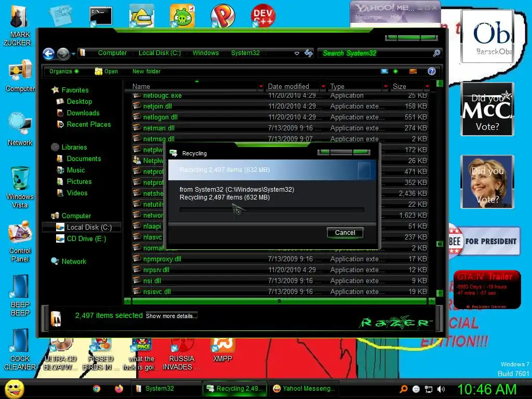The image size is (532, 399).
Task: Open the Windows Vista recycle bin icon
Action: (x=20, y=187)
